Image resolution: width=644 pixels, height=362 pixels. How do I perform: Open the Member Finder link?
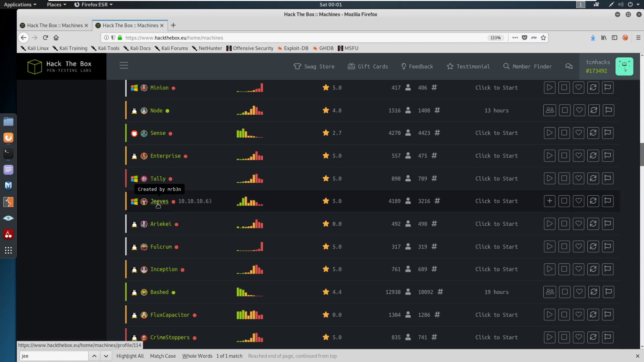pyautogui.click(x=528, y=66)
